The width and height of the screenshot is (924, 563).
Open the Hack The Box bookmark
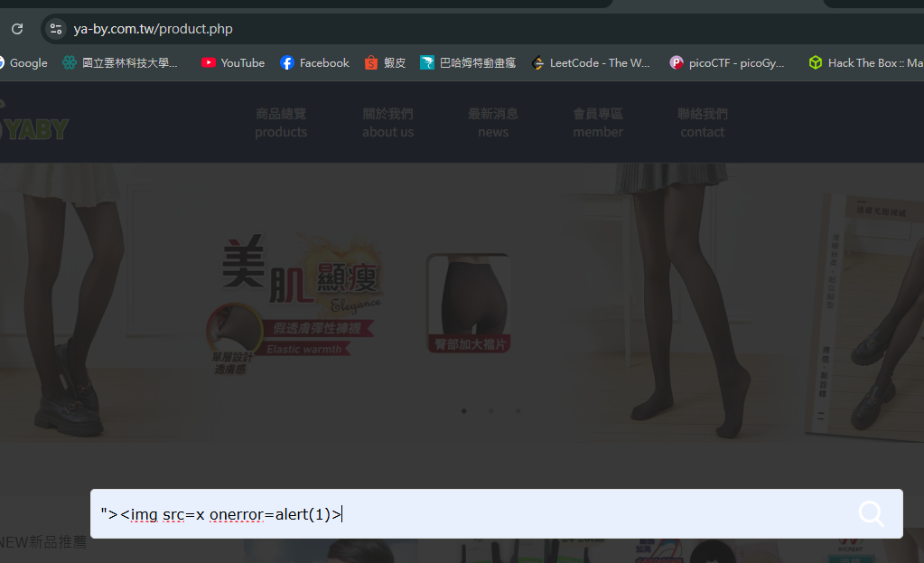(x=865, y=63)
